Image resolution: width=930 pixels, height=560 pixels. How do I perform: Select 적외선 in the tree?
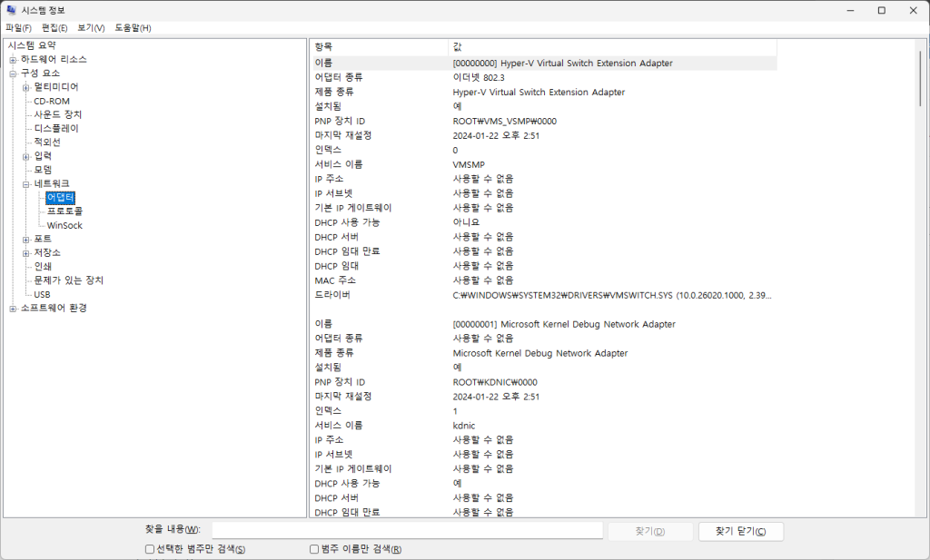coord(47,142)
